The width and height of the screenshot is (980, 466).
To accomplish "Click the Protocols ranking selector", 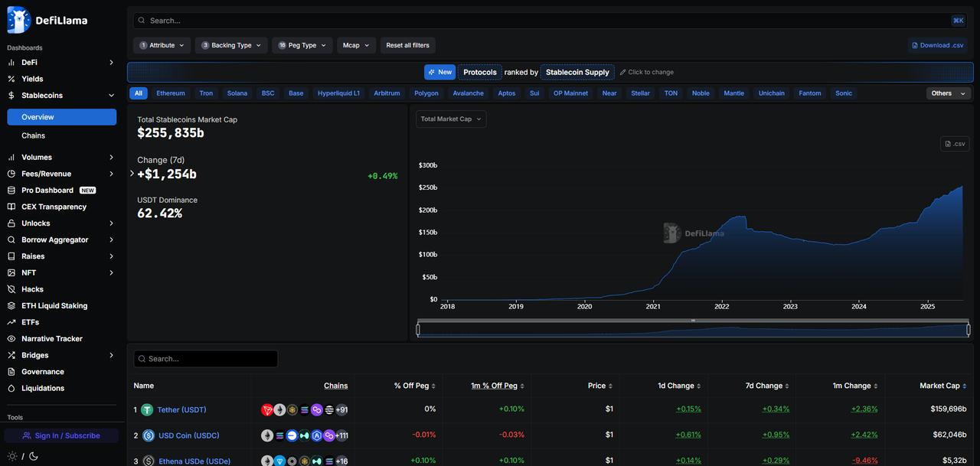I will [480, 72].
